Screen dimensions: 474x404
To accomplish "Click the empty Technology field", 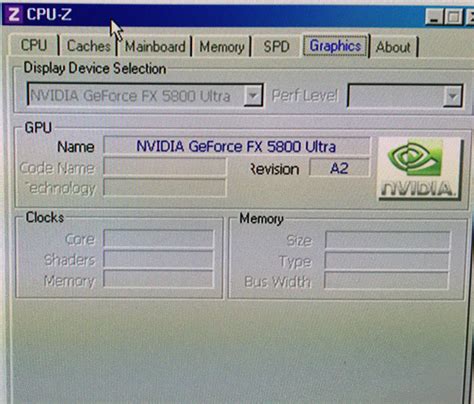I will pos(165,188).
